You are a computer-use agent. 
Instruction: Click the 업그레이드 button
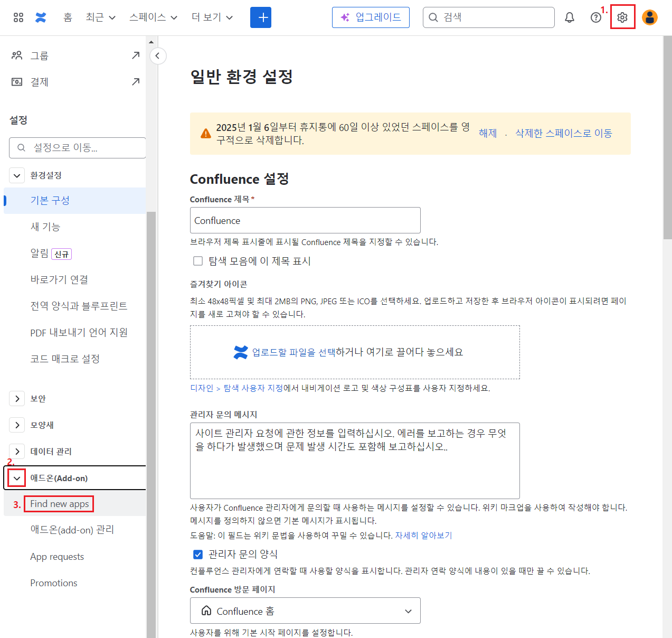tap(371, 17)
